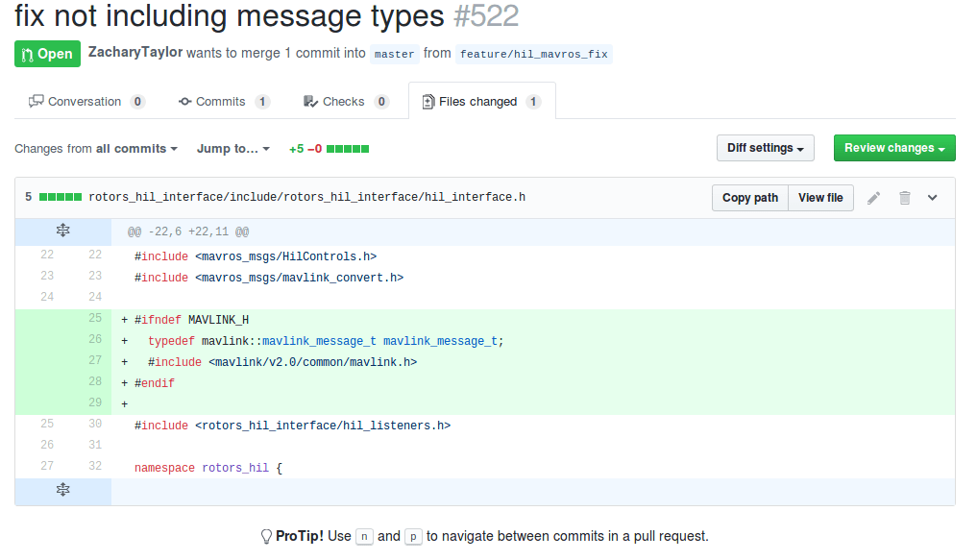This screenshot has width=977, height=560.
Task: Click line number 25 in the diff
Action: click(94, 319)
